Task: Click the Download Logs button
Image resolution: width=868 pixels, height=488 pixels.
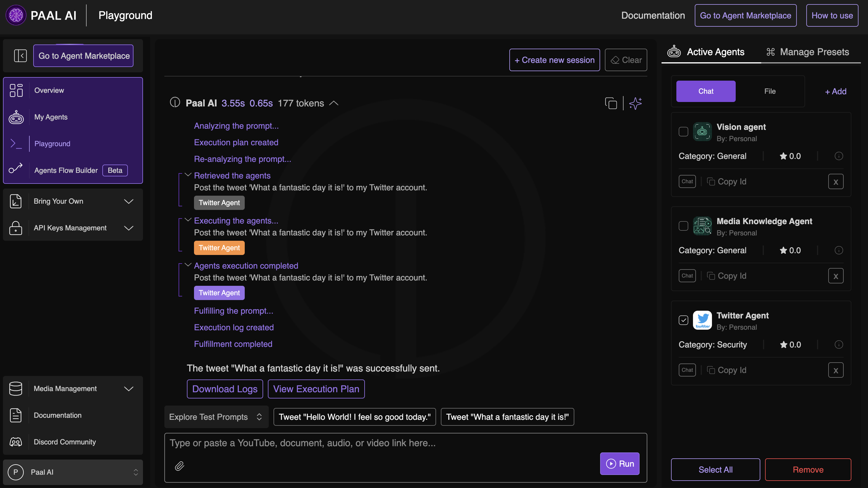Action: (x=225, y=389)
